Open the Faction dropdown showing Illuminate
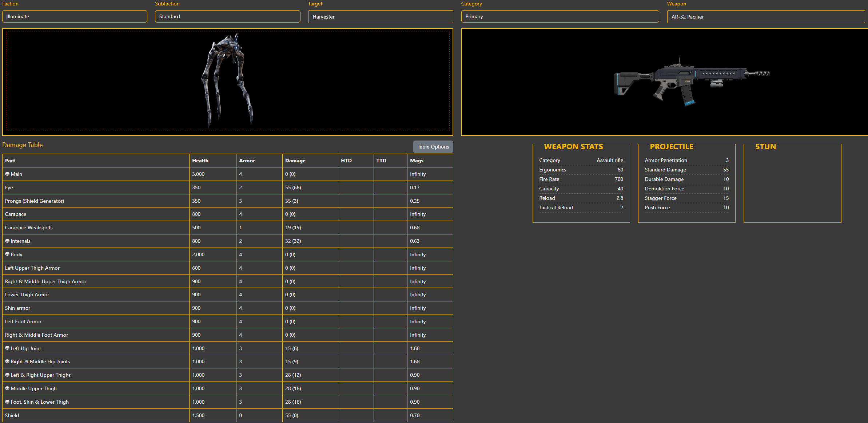The image size is (868, 423). point(75,16)
